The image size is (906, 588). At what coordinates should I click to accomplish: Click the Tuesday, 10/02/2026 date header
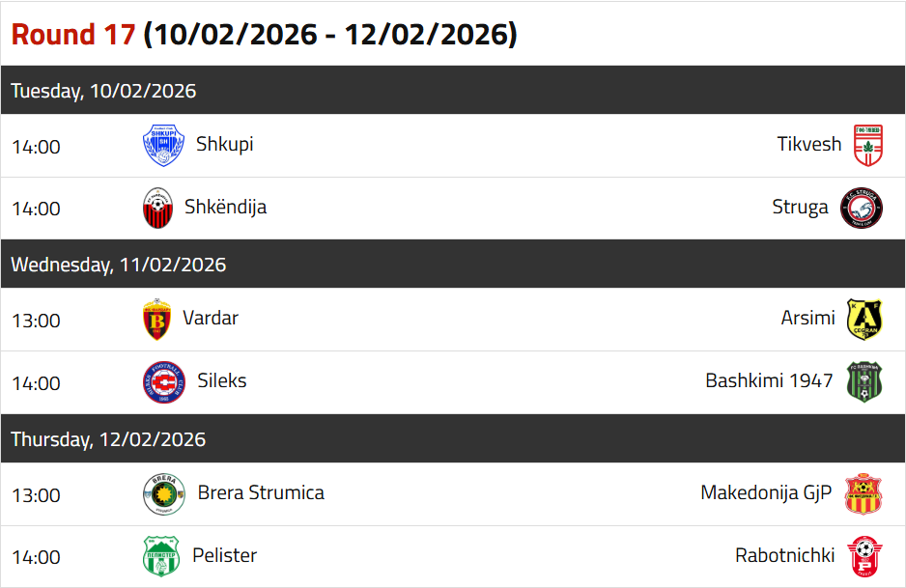point(103,91)
